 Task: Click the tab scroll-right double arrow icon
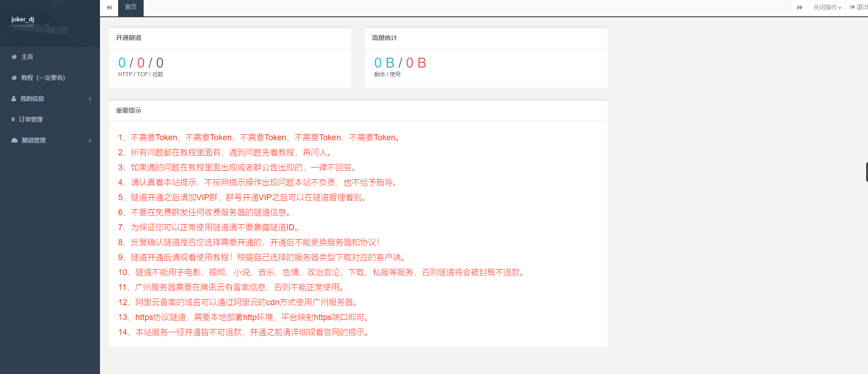tap(800, 7)
